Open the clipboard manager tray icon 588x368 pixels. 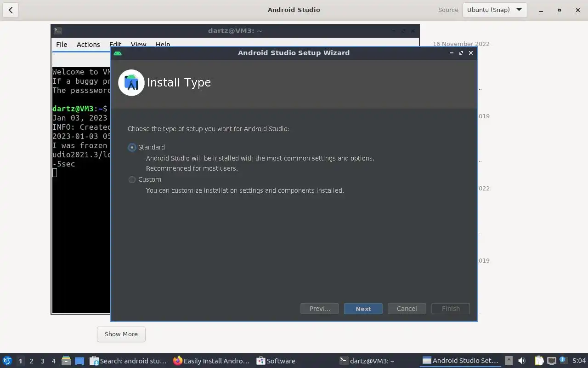(x=539, y=361)
